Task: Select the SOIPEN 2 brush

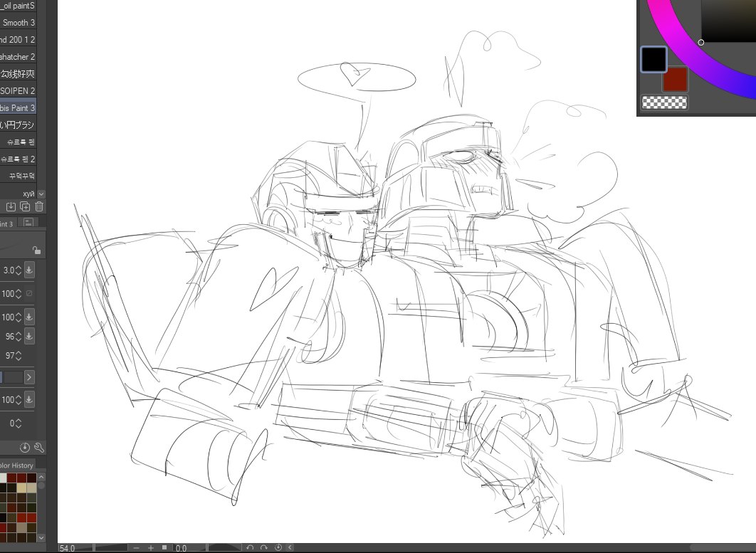Action: 18,90
